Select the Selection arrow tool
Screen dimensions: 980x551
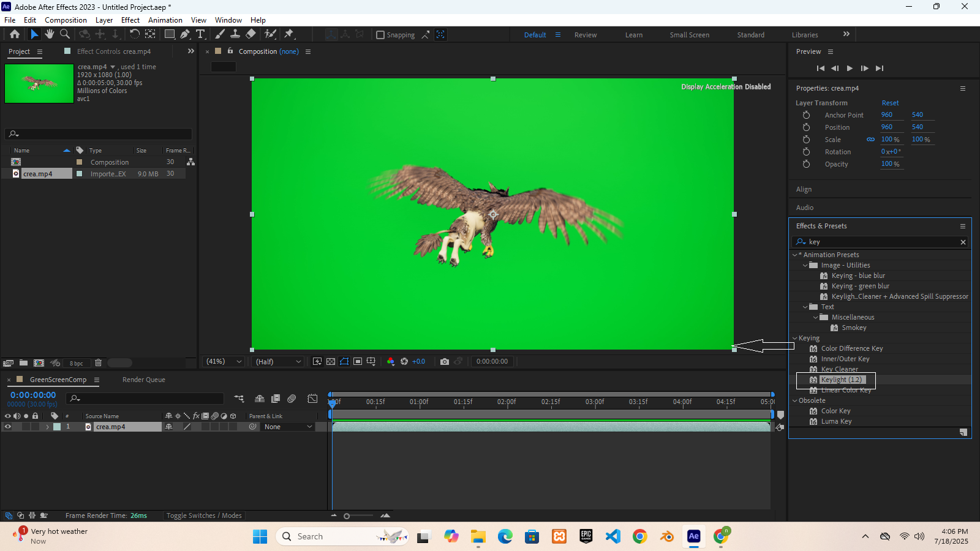[x=34, y=34]
